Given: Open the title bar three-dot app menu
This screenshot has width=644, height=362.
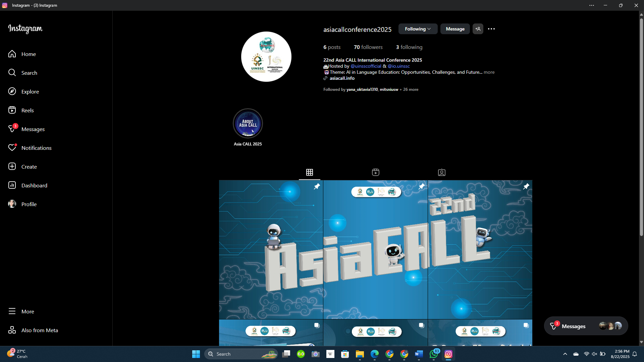Looking at the screenshot, I should coord(592,5).
